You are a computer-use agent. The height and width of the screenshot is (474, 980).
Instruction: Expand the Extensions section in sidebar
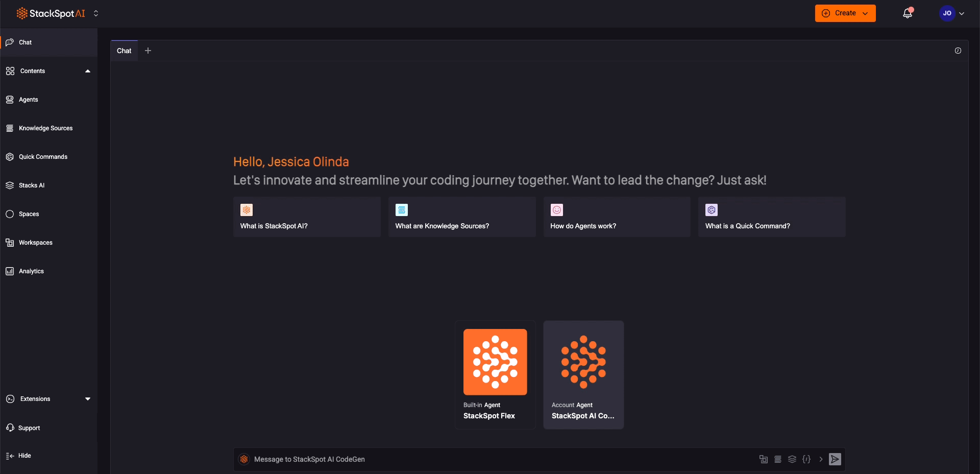[88, 399]
